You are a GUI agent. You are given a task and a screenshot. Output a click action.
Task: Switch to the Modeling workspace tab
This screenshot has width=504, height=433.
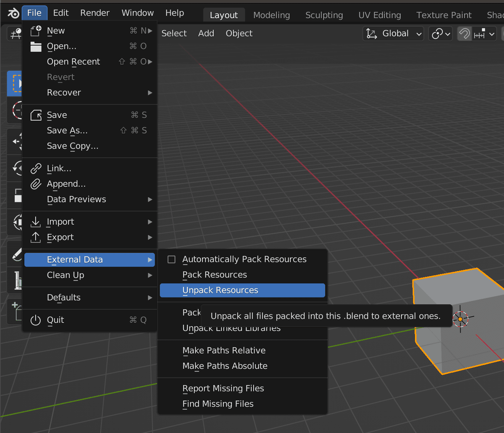click(x=272, y=15)
